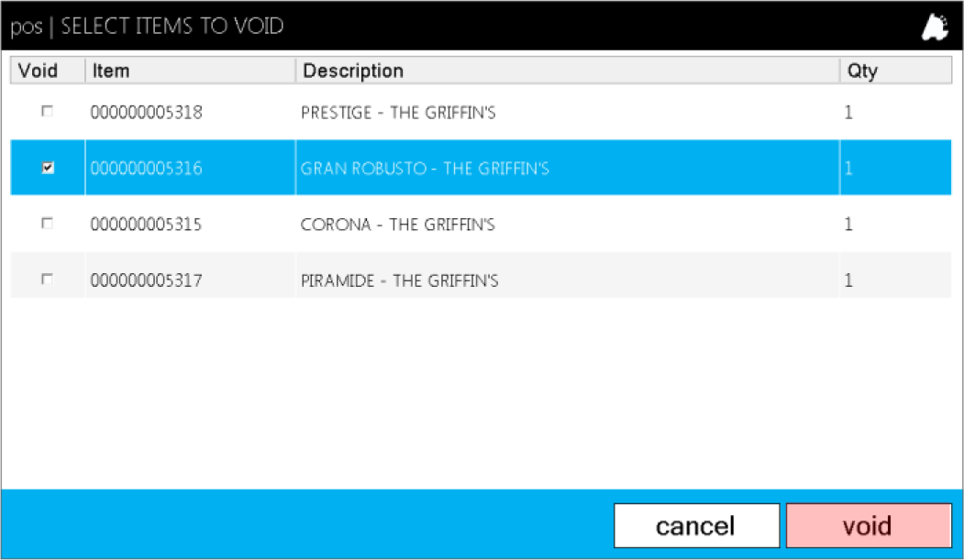Select item number 000000005315
Image resolution: width=964 pixels, height=560 pixels.
(147, 225)
